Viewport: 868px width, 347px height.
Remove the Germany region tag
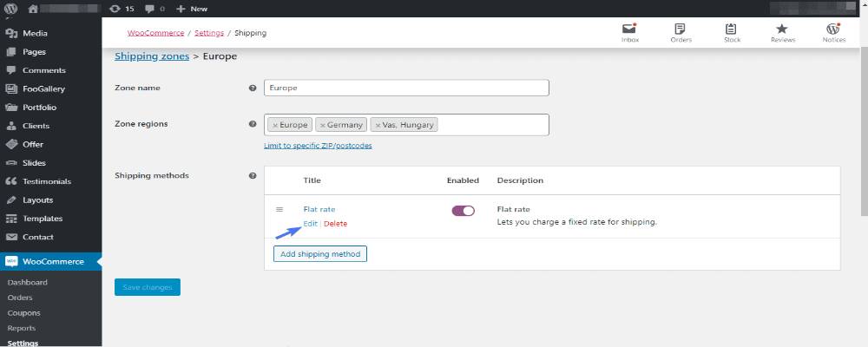pyautogui.click(x=323, y=125)
